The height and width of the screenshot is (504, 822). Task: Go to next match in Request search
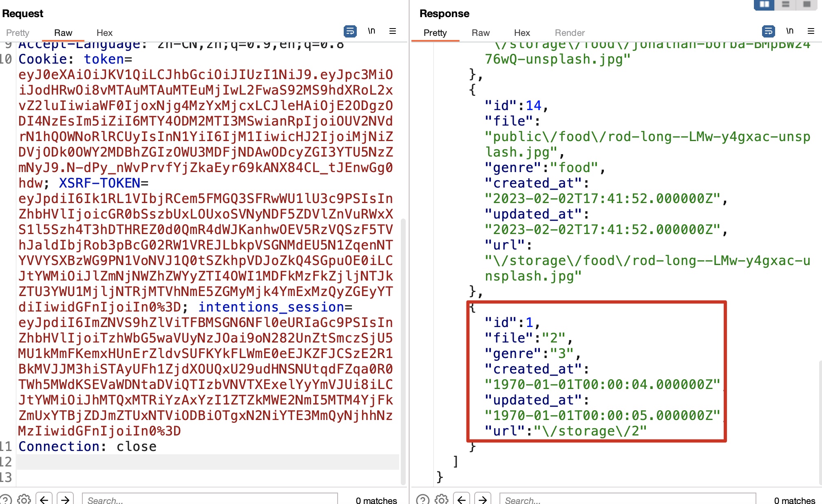(65, 500)
